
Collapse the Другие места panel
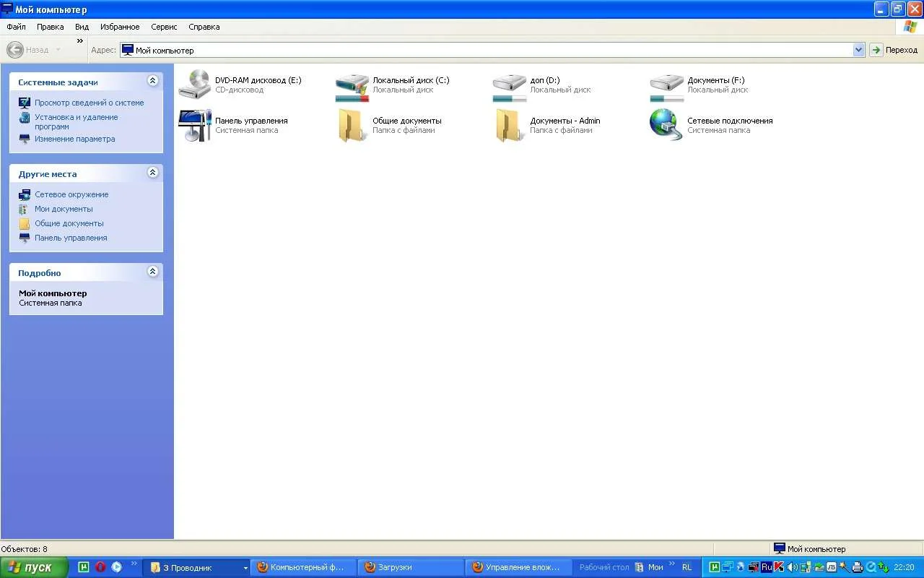tap(152, 173)
